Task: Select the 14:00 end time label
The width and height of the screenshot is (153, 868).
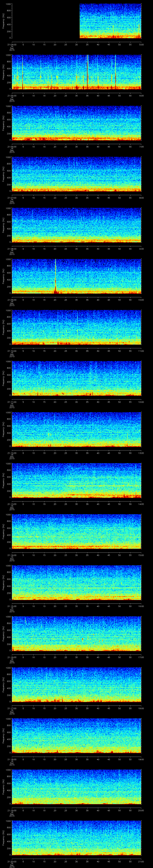Action: pos(141,504)
